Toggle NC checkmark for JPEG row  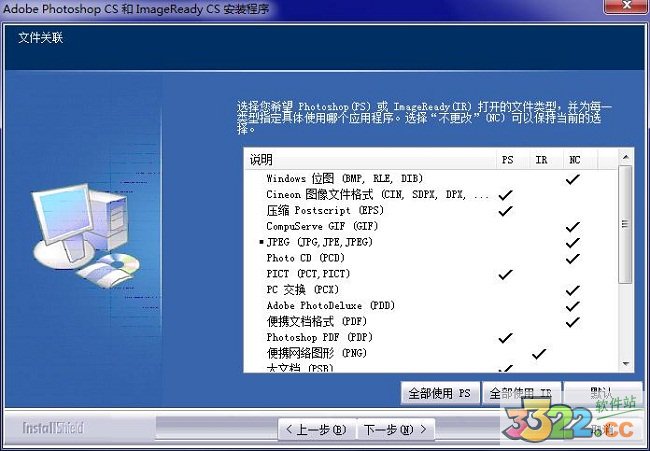pos(572,242)
